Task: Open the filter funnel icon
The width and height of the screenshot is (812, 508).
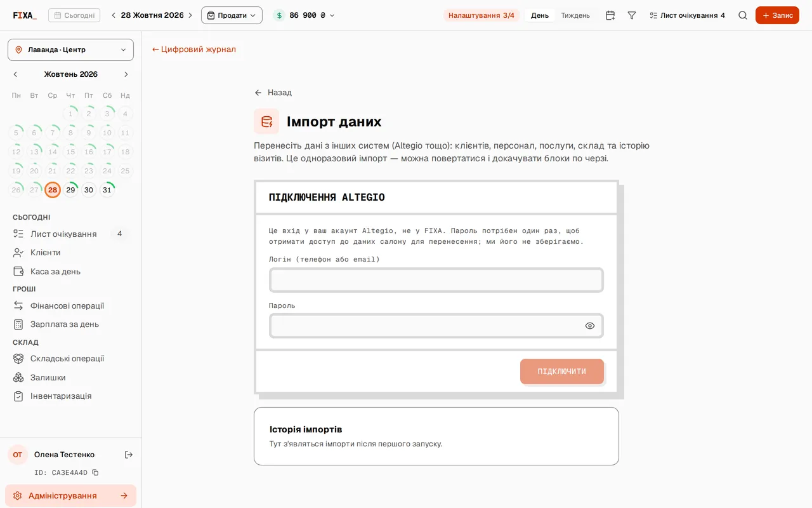Action: point(632,15)
